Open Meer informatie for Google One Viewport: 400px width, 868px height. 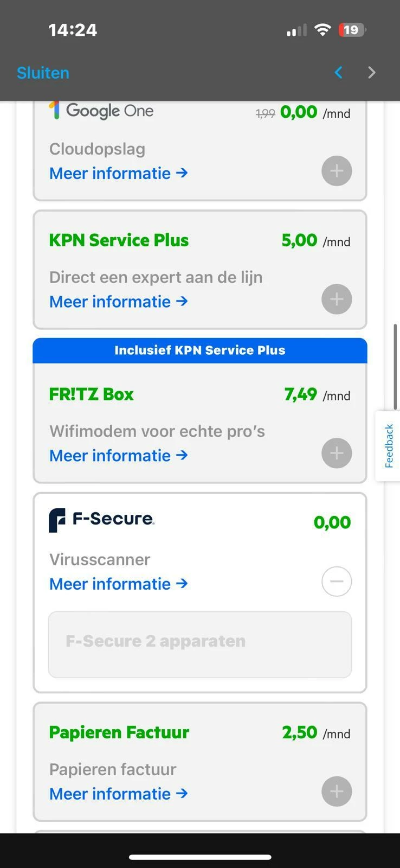tap(118, 173)
